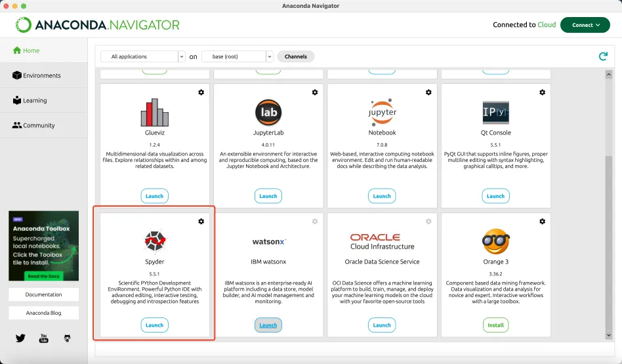This screenshot has height=364, width=622.
Task: Click the scrollbar up arrow
Action: (x=608, y=75)
